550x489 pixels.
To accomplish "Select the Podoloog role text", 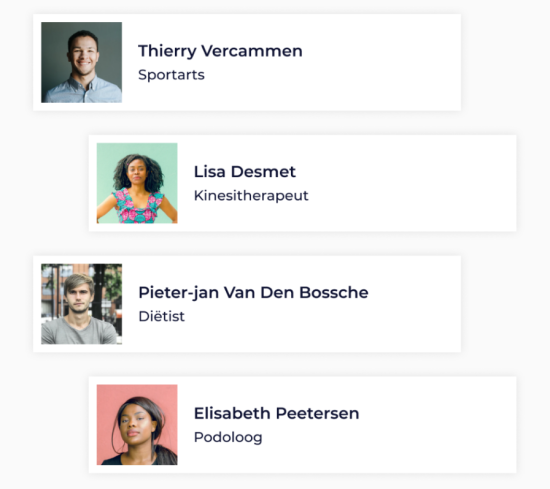I will 228,438.
